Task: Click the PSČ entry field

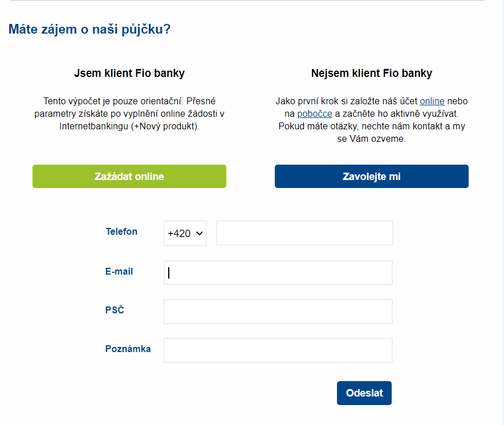Action: 278,311
